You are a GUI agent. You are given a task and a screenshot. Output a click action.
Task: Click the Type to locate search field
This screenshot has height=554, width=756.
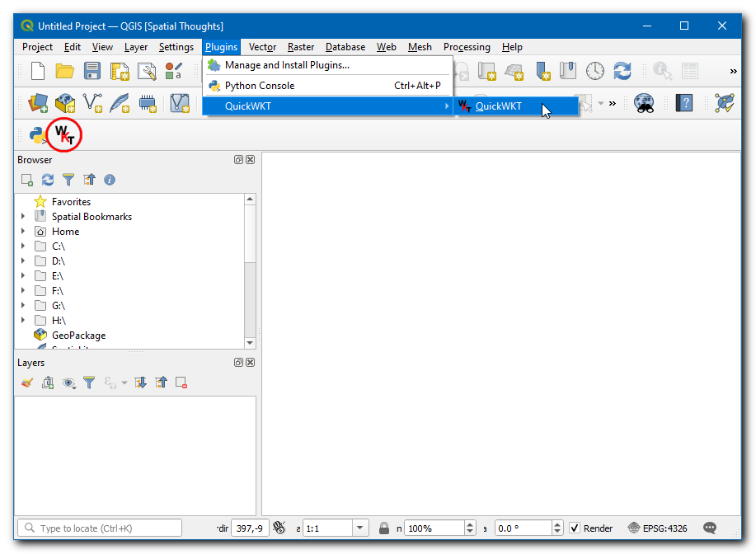[x=99, y=527]
